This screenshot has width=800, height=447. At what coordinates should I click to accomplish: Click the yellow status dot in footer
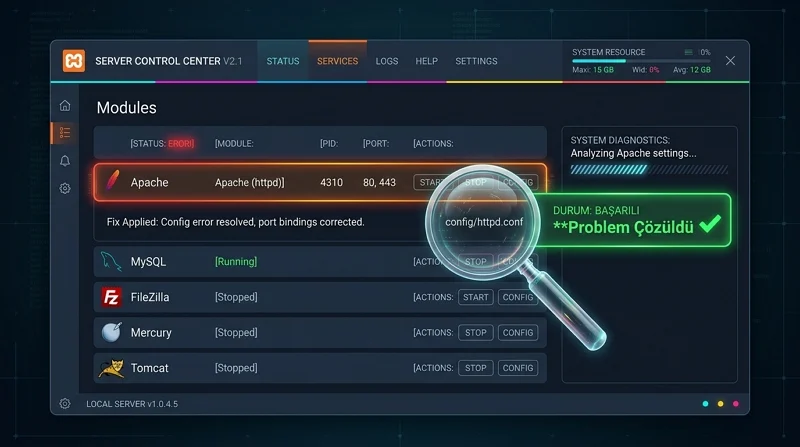pos(720,404)
